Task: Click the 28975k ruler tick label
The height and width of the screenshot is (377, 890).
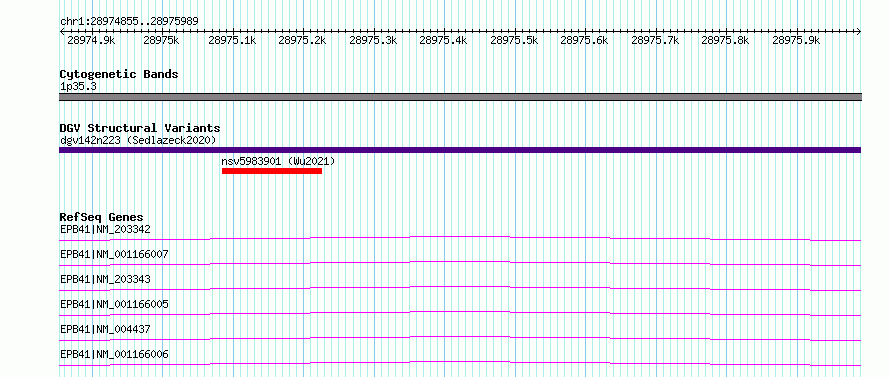Action: click(161, 41)
